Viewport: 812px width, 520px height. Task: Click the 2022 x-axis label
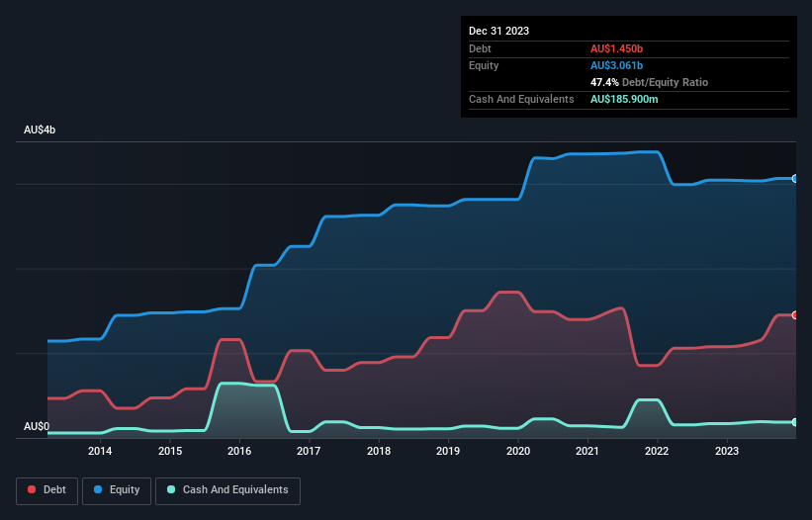tap(657, 451)
